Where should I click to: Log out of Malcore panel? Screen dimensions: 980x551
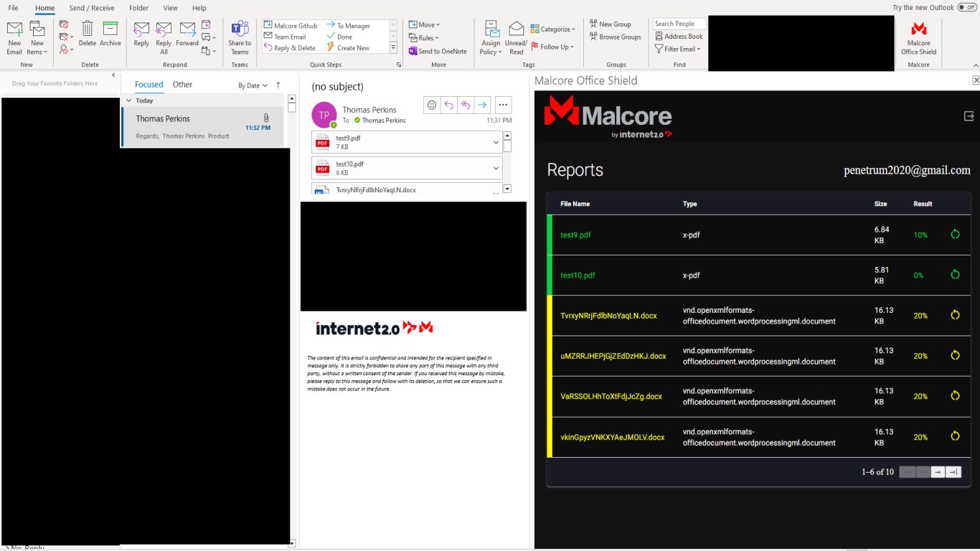[x=969, y=116]
